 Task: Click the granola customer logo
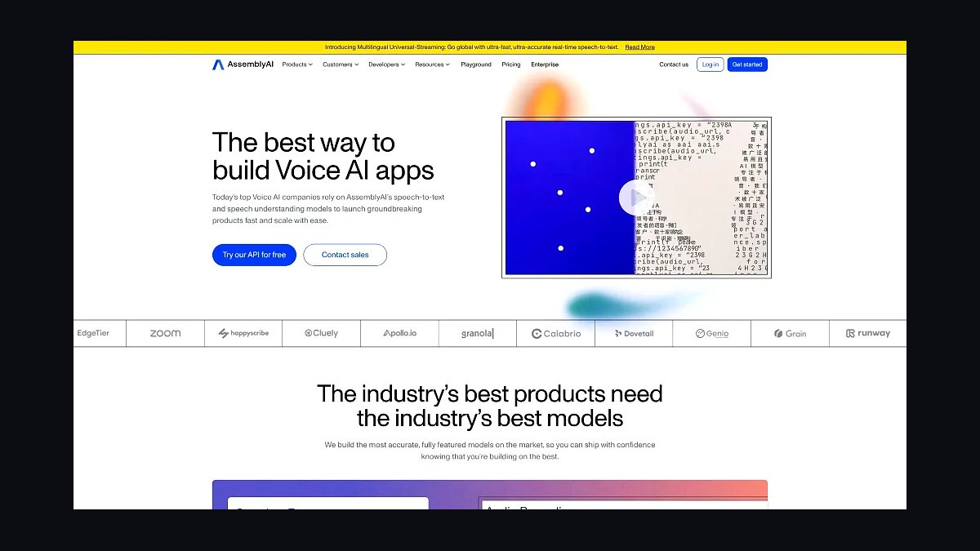pos(477,333)
